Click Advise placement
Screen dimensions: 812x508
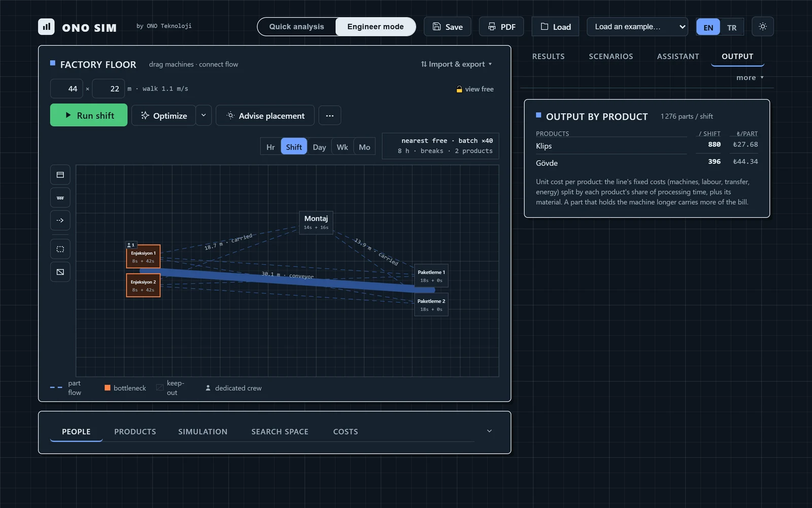point(265,116)
